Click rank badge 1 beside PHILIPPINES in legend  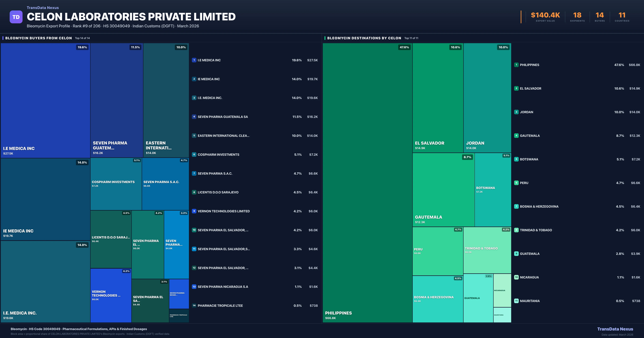pos(516,65)
